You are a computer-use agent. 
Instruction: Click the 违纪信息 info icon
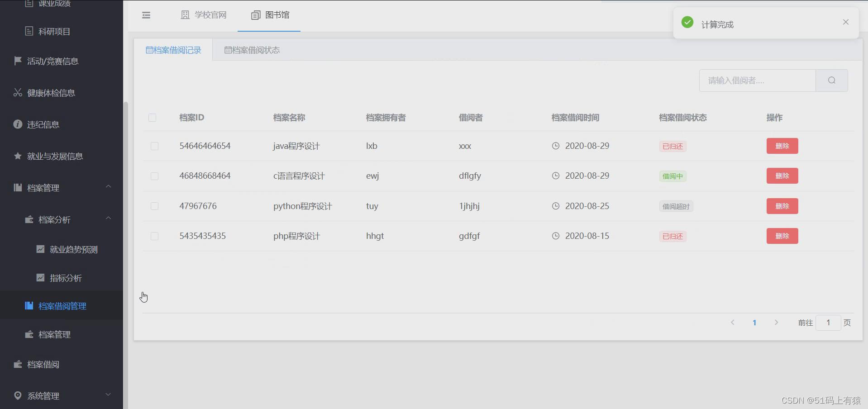pyautogui.click(x=18, y=124)
